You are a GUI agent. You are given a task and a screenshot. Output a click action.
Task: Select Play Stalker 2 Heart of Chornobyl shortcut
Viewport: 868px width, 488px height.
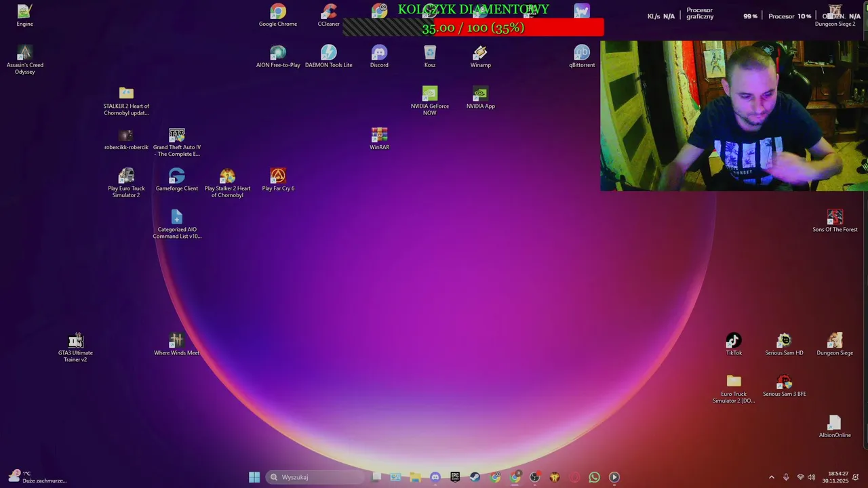(228, 184)
